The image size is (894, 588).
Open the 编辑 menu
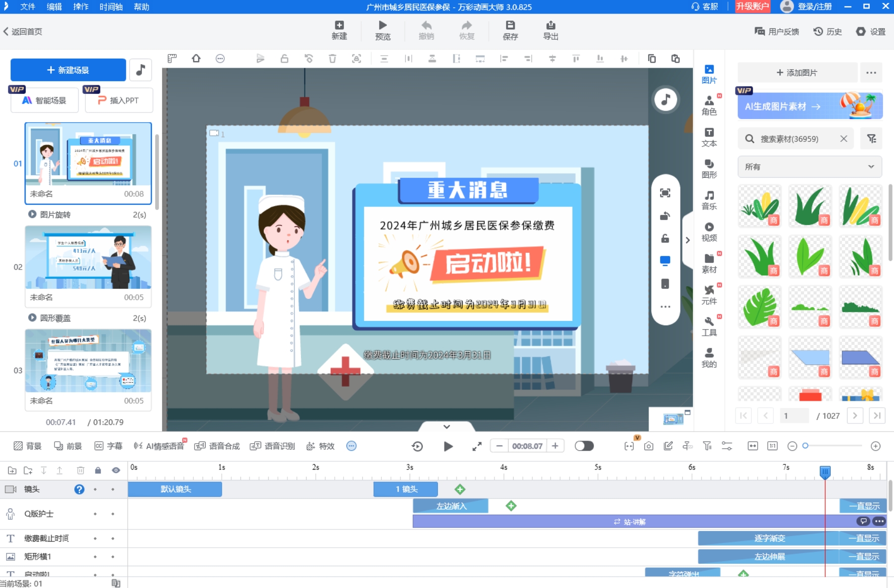(54, 7)
